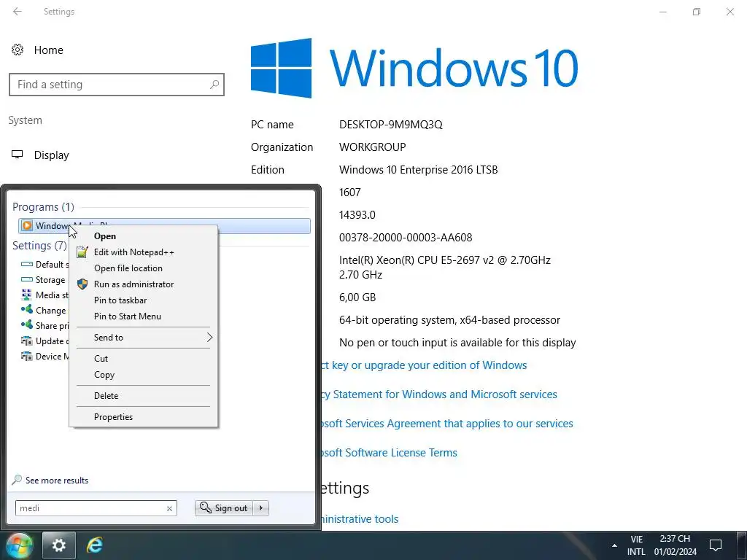Click the WORKGROUP organization value
This screenshot has height=560, width=747.
[373, 147]
